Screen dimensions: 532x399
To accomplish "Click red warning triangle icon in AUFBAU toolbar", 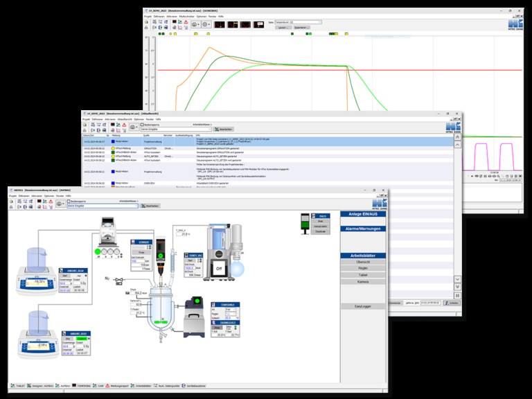I will coord(51,201).
